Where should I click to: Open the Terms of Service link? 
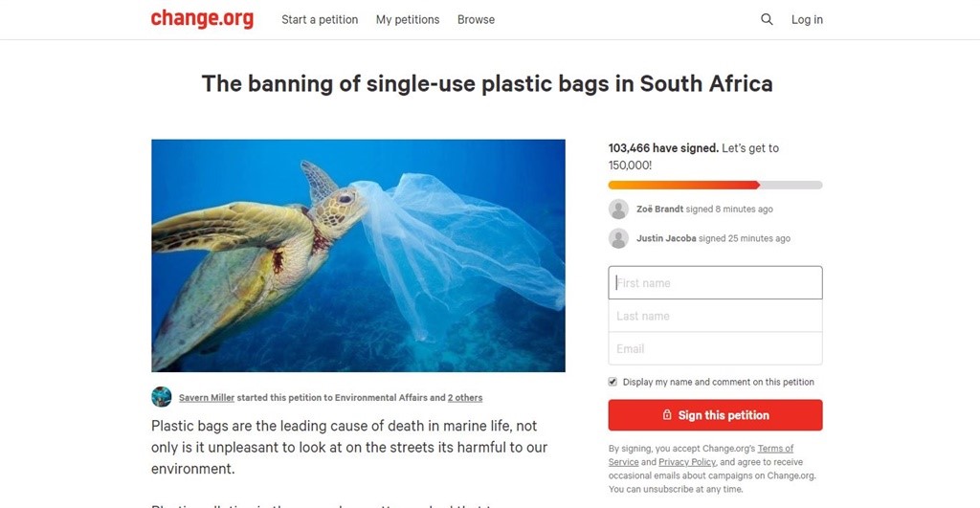(775, 449)
